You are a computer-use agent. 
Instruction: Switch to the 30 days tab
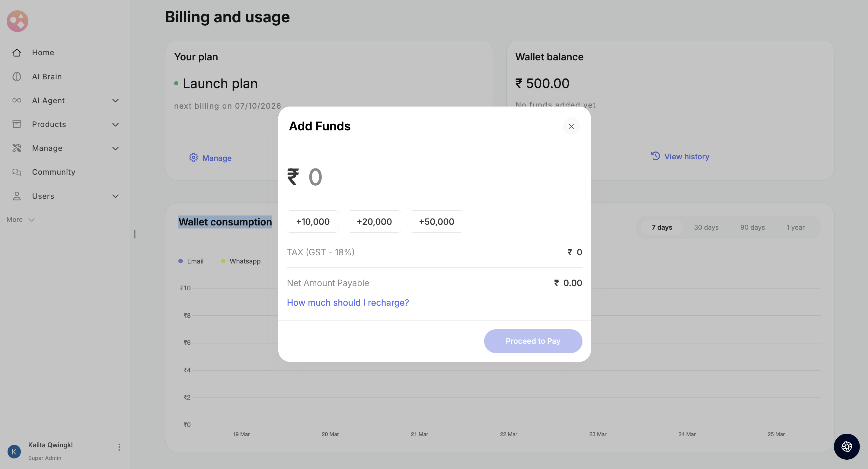tap(706, 228)
